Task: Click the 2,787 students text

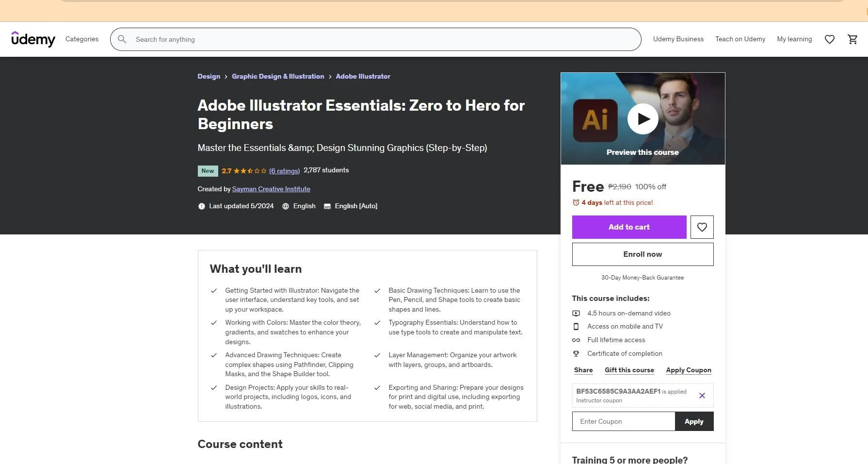Action: [x=326, y=170]
